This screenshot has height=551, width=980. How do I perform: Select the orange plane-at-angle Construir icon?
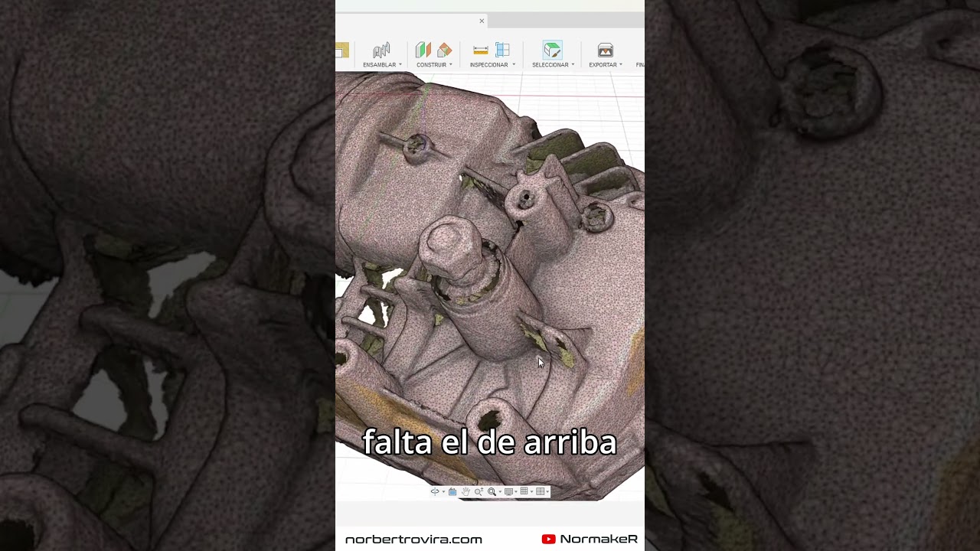point(444,51)
